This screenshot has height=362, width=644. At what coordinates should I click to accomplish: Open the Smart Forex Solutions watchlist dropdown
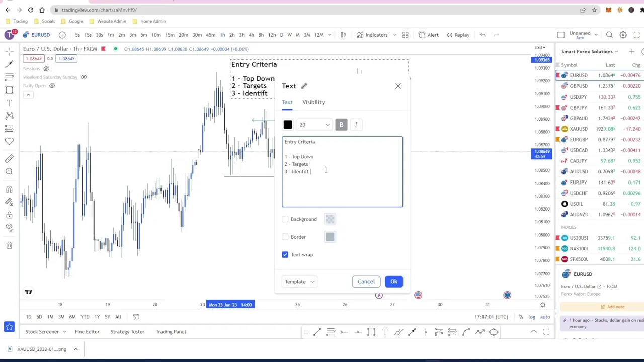[590, 52]
